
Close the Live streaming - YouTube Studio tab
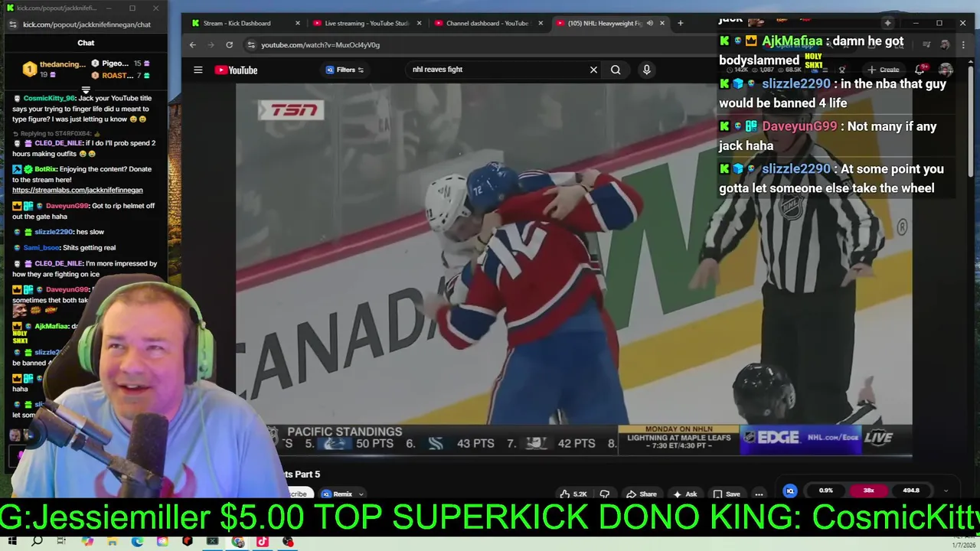point(419,23)
